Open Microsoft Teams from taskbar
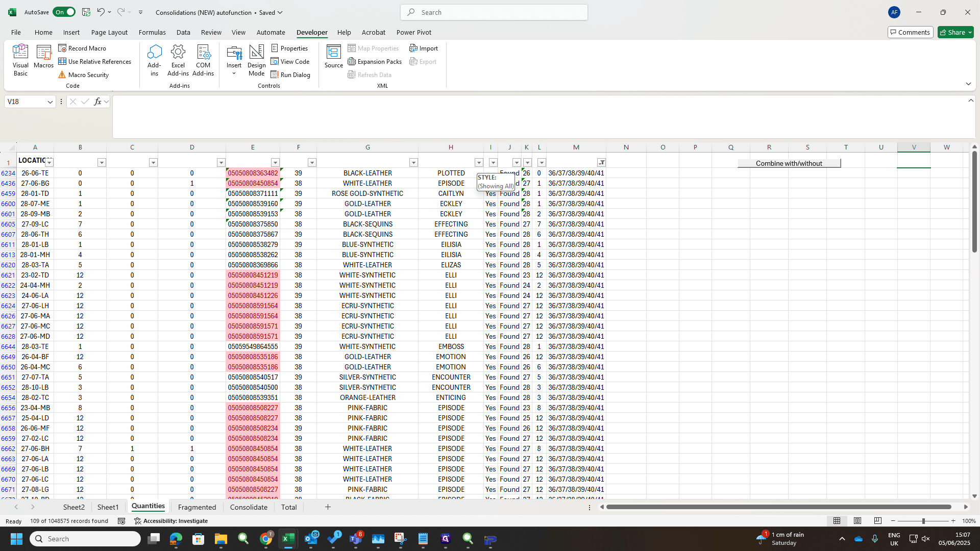The height and width of the screenshot is (551, 980). (356, 539)
